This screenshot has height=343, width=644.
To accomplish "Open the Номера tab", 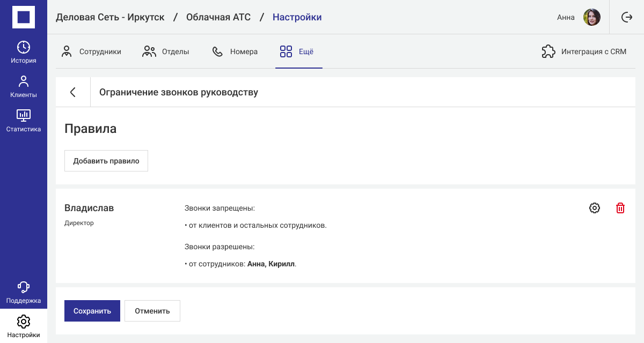I will [235, 52].
